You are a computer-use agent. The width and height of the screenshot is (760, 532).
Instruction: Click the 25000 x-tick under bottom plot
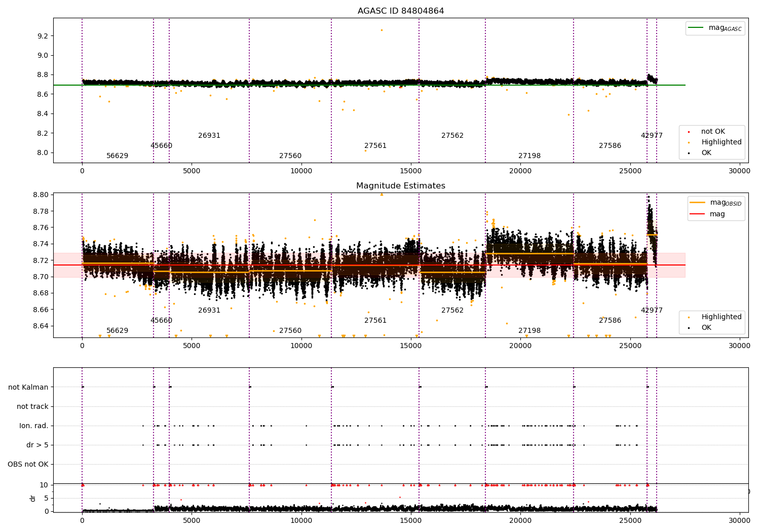tap(630, 520)
